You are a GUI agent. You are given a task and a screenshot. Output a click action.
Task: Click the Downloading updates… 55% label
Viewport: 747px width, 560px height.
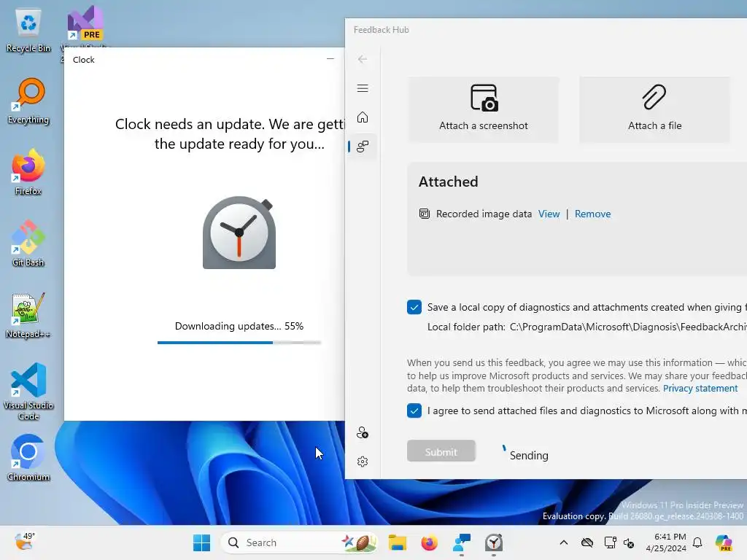(x=239, y=326)
